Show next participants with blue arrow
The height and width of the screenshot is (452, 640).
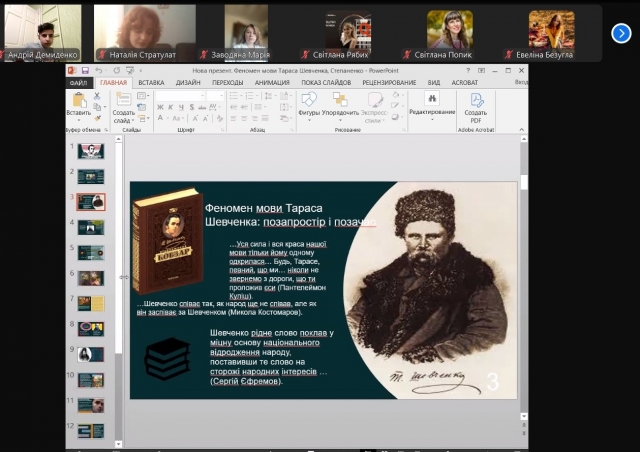[621, 33]
